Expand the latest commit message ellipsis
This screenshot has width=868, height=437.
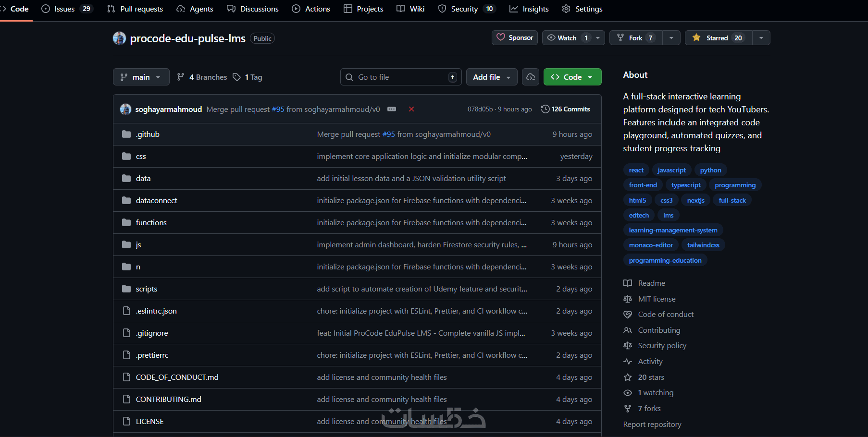(x=392, y=109)
